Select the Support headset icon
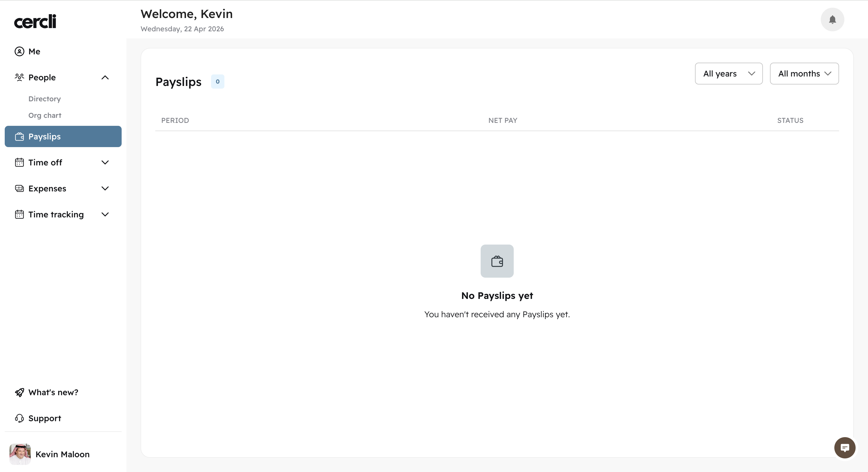This screenshot has height=472, width=868. pyautogui.click(x=19, y=418)
